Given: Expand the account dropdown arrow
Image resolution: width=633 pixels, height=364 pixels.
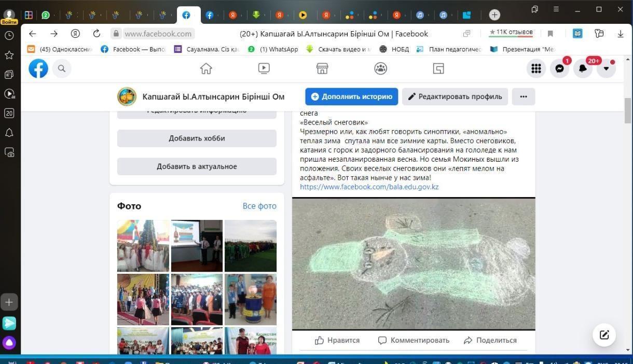Looking at the screenshot, I should point(606,68).
